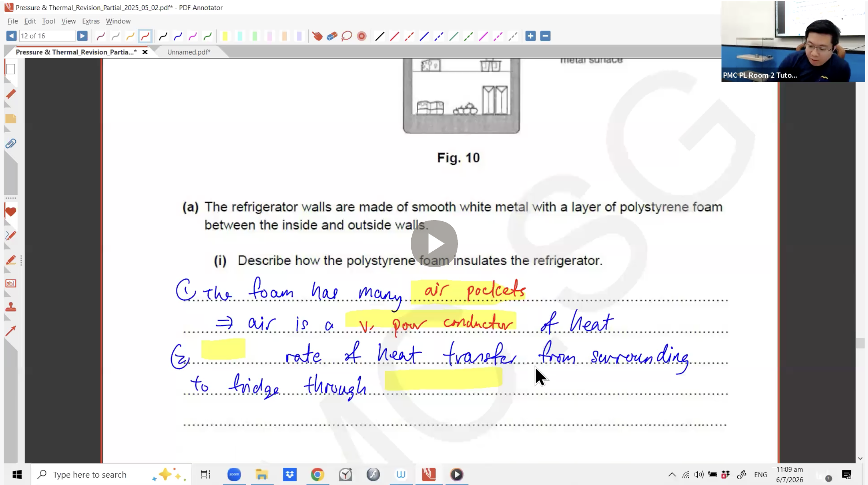Select the freehand pen tool in sidebar
Image resolution: width=868 pixels, height=485 pixels.
click(x=11, y=236)
